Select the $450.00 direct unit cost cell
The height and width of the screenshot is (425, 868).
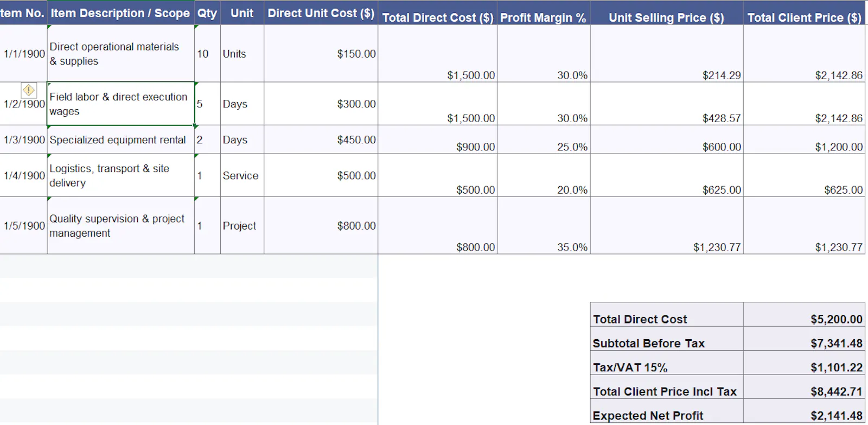[x=321, y=139]
